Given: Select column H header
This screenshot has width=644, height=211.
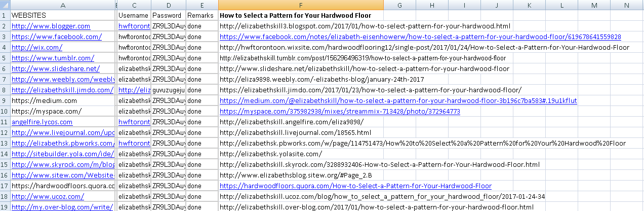Looking at the screenshot, I should click(432, 5).
